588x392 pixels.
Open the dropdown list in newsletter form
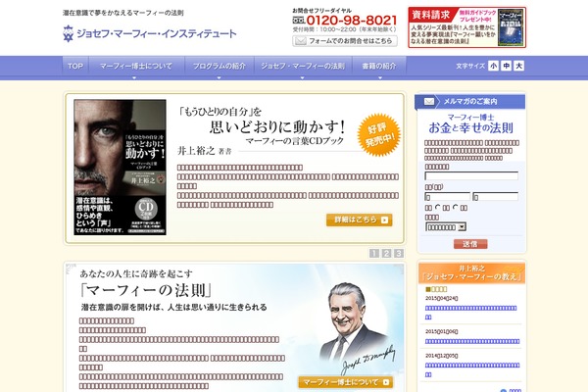tap(446, 227)
